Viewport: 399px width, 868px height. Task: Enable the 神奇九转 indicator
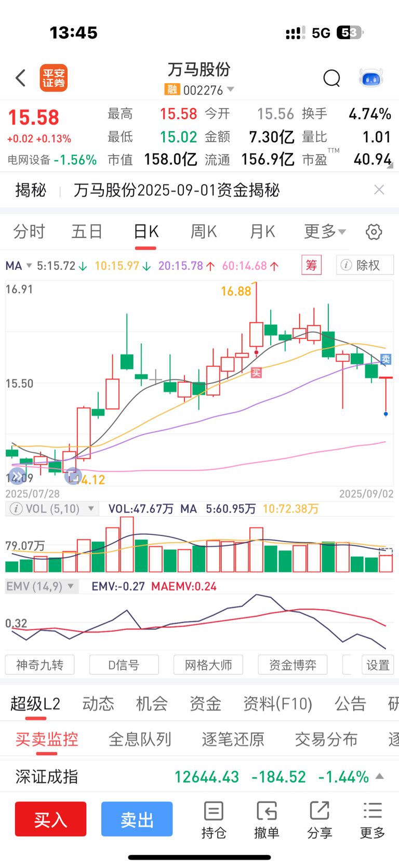tap(40, 665)
